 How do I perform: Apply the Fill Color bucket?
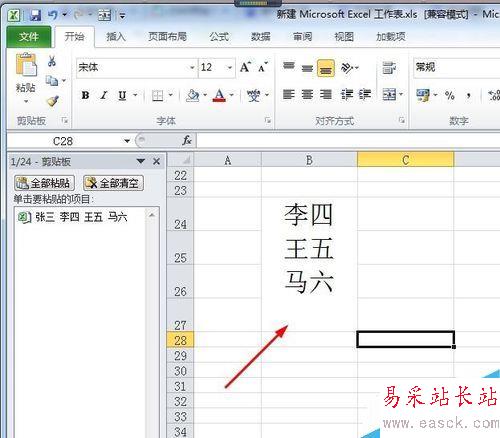(193, 95)
